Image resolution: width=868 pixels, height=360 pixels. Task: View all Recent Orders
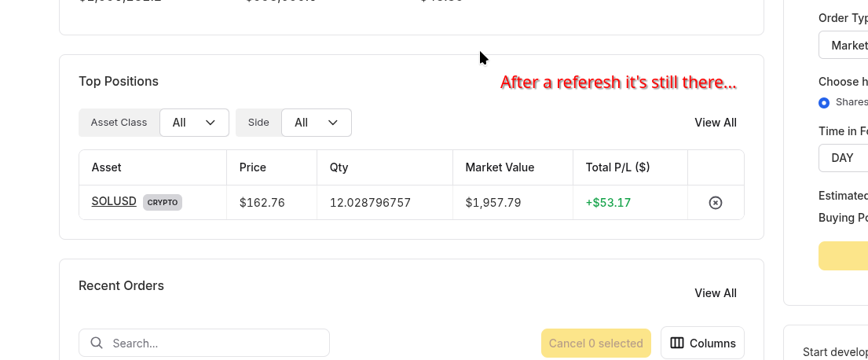point(715,293)
